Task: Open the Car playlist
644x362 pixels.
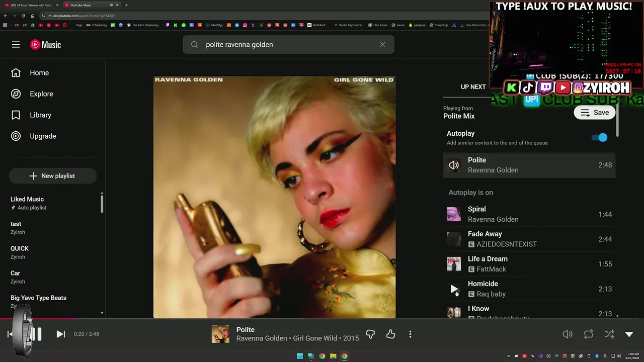Action: [x=52, y=277]
